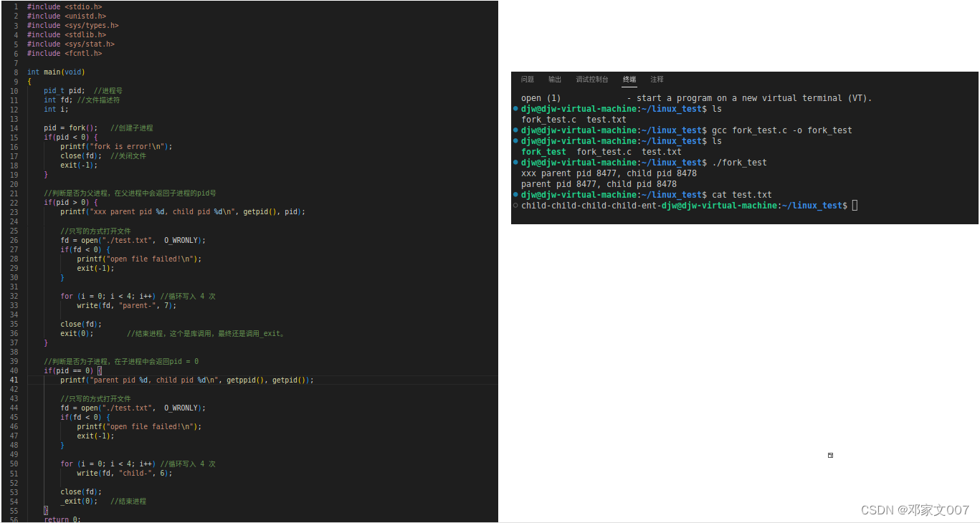Click line number 8 in the gutter
Image resolution: width=980 pixels, height=523 pixels.
[x=16, y=72]
